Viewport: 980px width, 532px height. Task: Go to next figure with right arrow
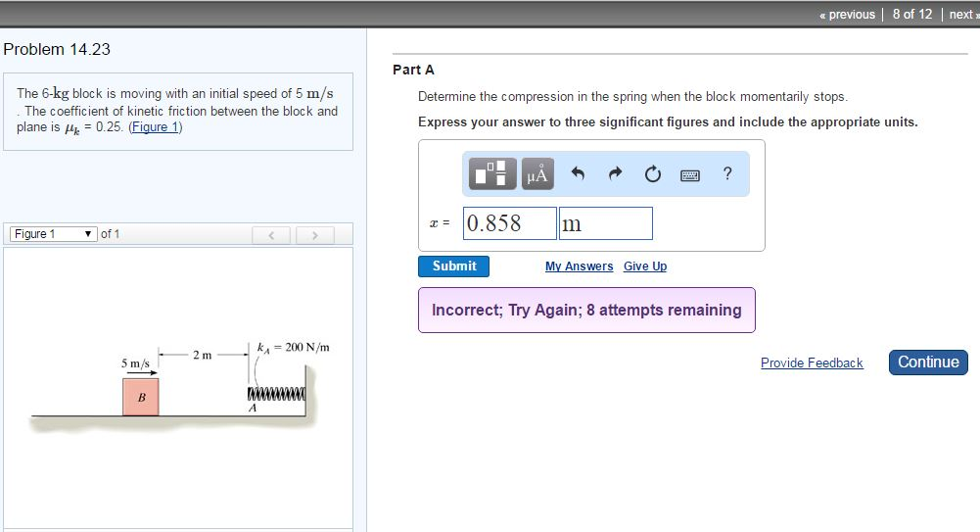pos(314,235)
